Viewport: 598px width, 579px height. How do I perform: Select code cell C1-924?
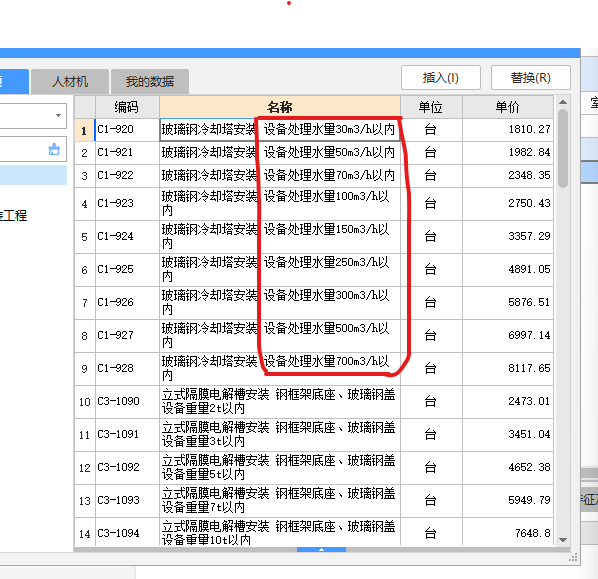coord(127,237)
